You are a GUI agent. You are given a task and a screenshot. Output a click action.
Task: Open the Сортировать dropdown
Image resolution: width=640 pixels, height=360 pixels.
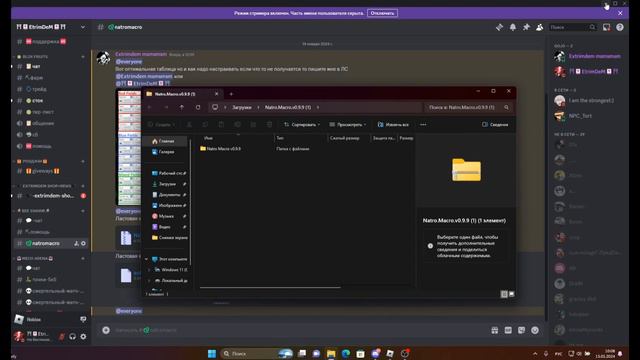click(302, 124)
